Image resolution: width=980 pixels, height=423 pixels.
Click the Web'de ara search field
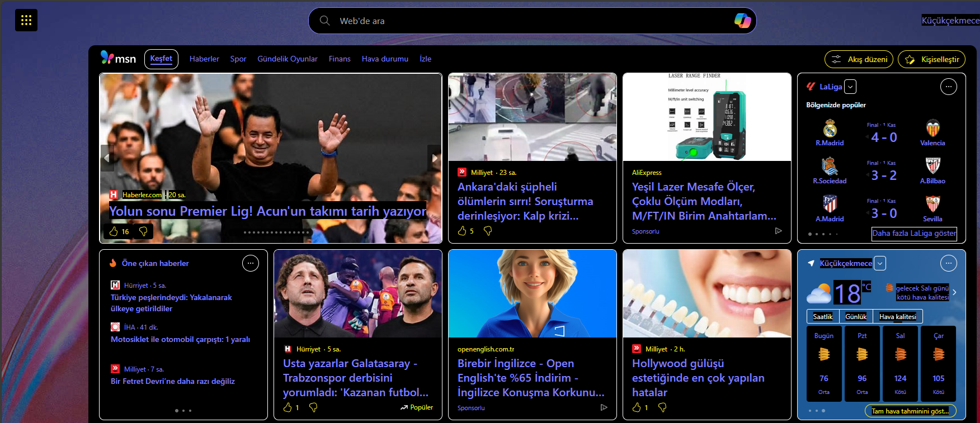pos(532,21)
